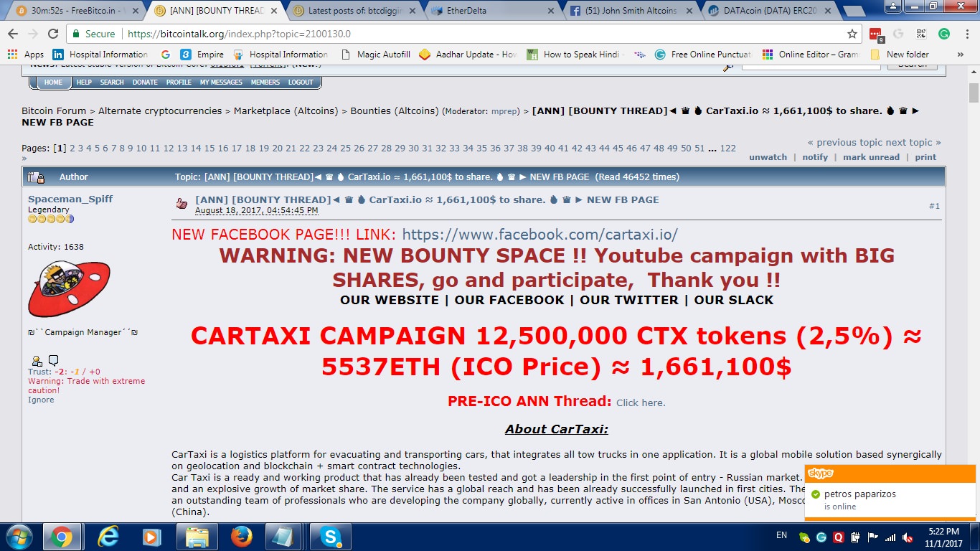Open the Free Online Punctuation bookmark
Image resolution: width=980 pixels, height=551 pixels.
[x=703, y=54]
